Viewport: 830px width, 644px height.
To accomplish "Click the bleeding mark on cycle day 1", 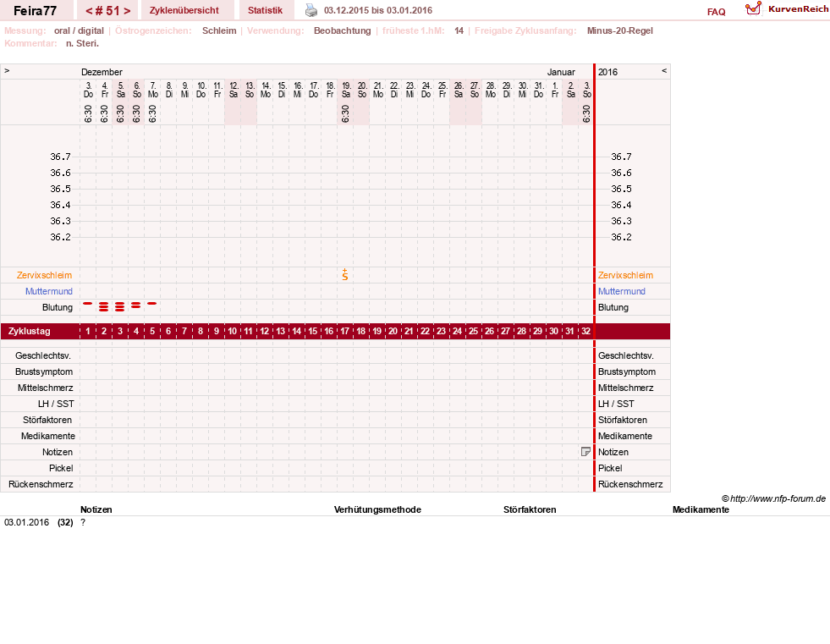I will click(88, 304).
